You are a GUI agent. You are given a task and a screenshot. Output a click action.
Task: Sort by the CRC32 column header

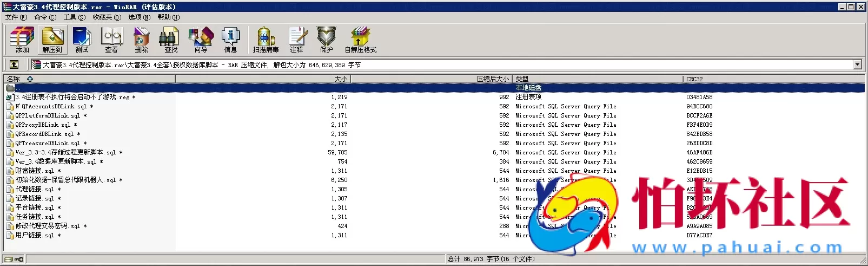[694, 79]
